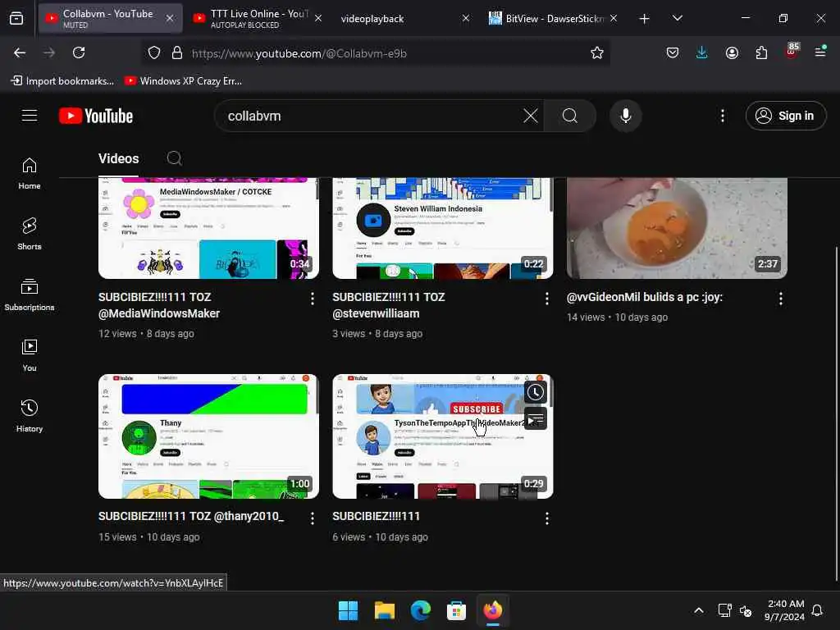Image resolution: width=840 pixels, height=630 pixels.
Task: Open options for the SUBCIBIEZ!!!!111 untagged video
Action: click(546, 518)
